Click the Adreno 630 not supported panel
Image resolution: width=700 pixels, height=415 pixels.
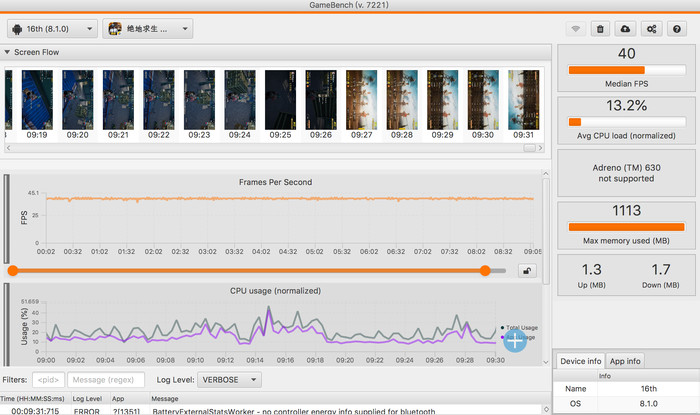(x=626, y=173)
